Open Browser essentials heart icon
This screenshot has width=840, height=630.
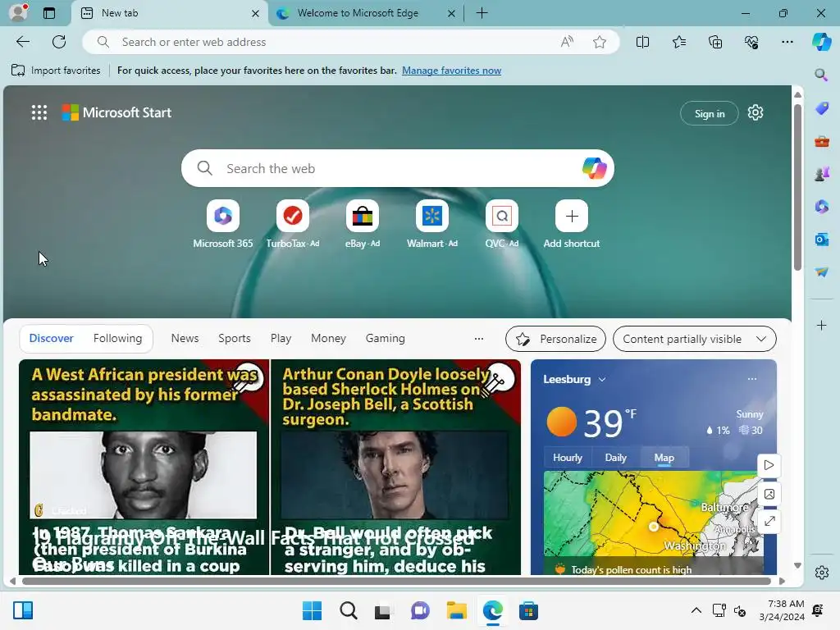pyautogui.click(x=751, y=42)
